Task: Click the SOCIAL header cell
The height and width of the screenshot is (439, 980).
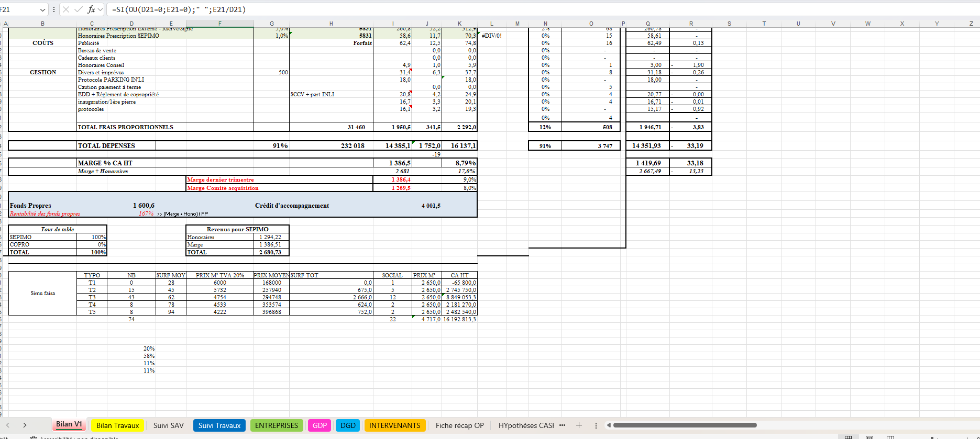Action: coord(392,275)
